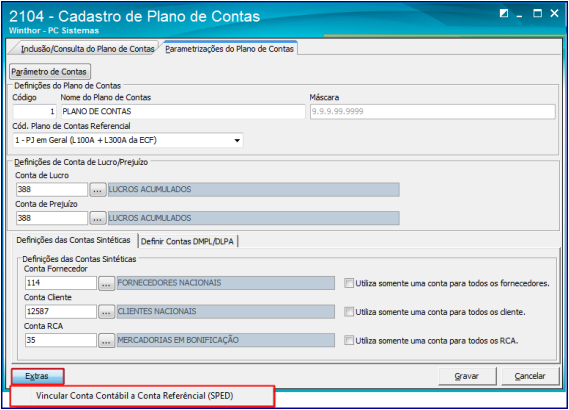The width and height of the screenshot is (569, 410).
Task: Enable single account for all fornecedores
Action: (349, 283)
